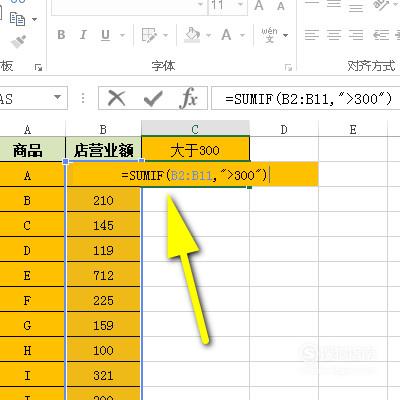Open Insert Function fx dialog
This screenshot has height=400, width=400.
(x=188, y=98)
